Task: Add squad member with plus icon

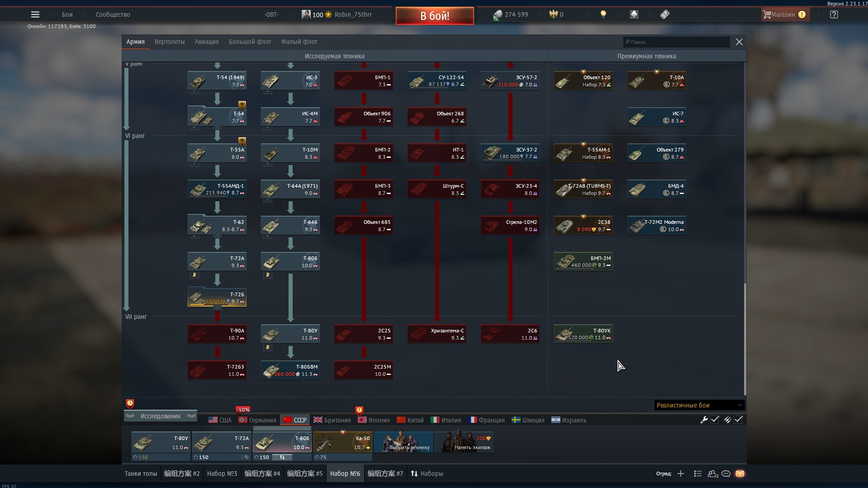Action: (681, 474)
